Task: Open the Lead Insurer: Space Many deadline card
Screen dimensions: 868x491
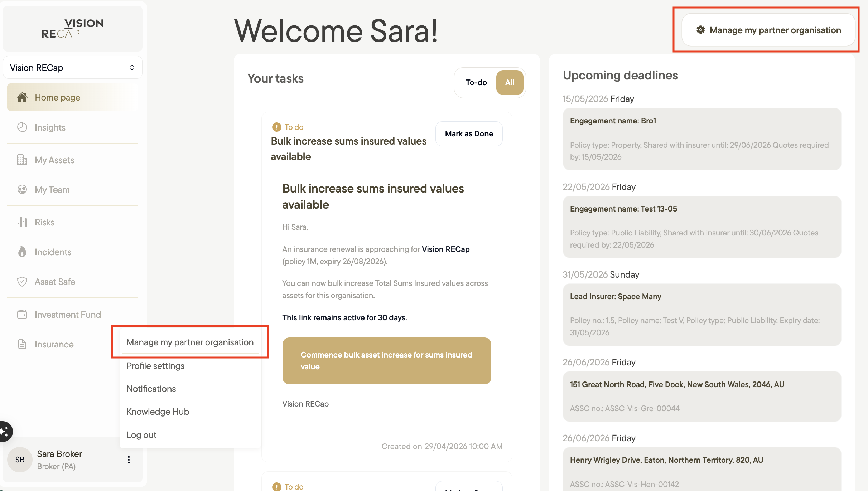Action: point(701,315)
